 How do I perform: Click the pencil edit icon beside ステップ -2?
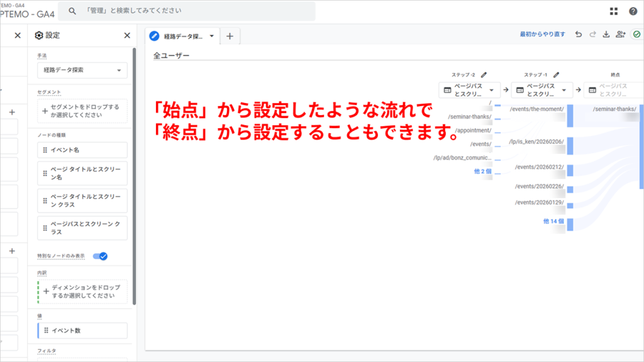(x=484, y=74)
